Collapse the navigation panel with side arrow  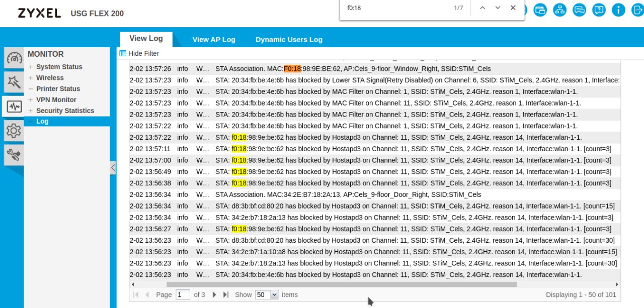coord(113,168)
